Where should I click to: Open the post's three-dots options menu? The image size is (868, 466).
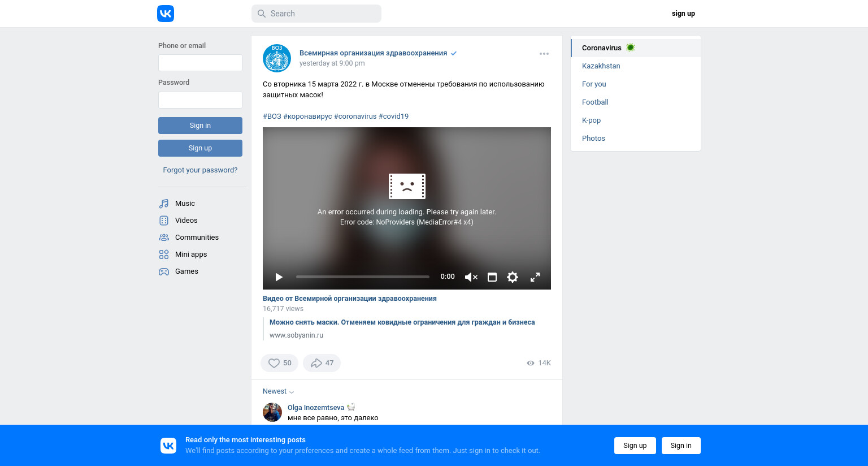544,54
